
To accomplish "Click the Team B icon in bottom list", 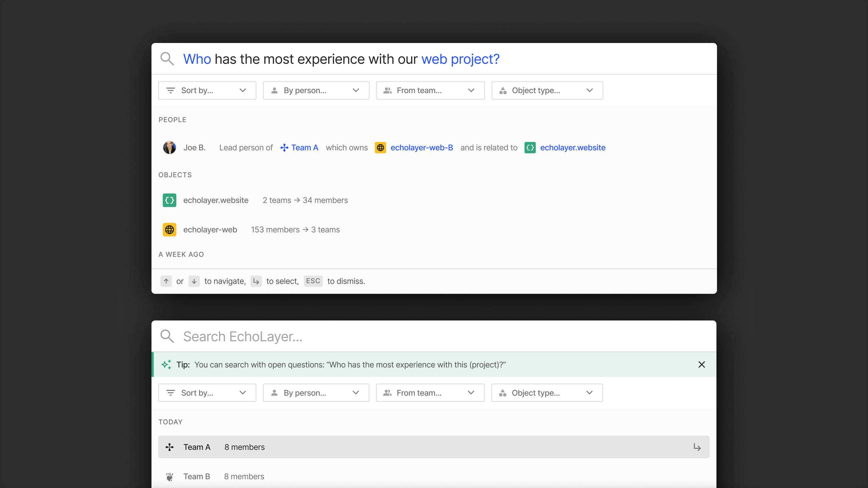I will (169, 477).
